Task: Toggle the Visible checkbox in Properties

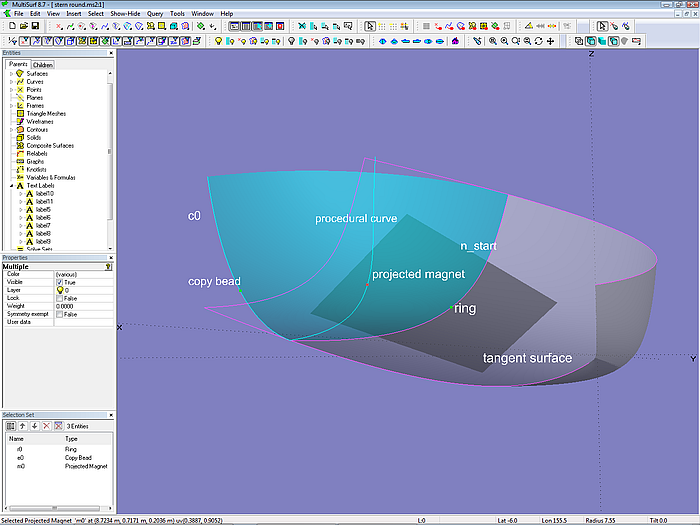Action: pyautogui.click(x=59, y=282)
